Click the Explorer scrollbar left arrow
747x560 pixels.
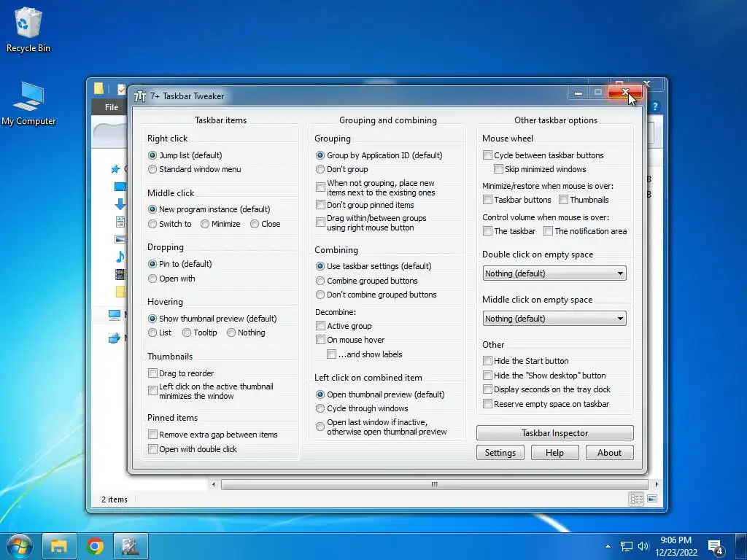coord(214,484)
